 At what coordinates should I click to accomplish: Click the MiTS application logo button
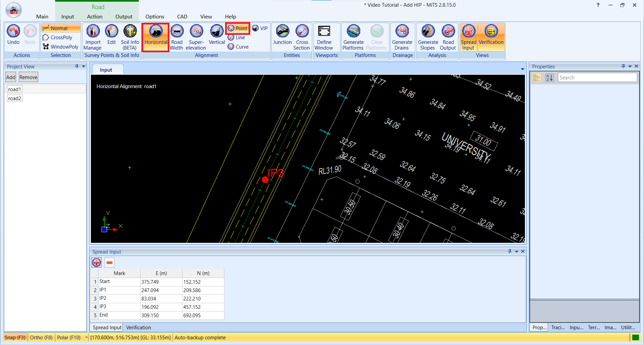pyautogui.click(x=14, y=10)
